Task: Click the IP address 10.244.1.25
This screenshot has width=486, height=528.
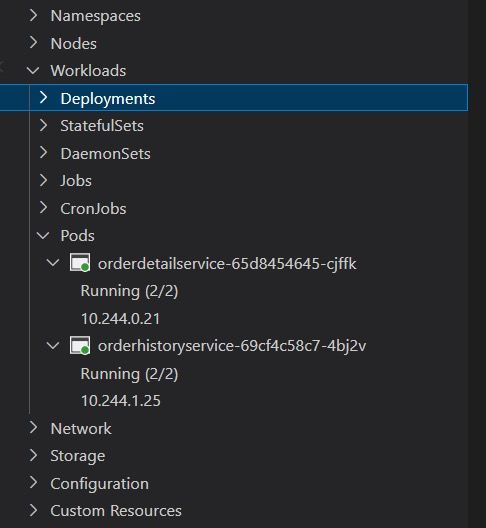Action: click(x=121, y=401)
